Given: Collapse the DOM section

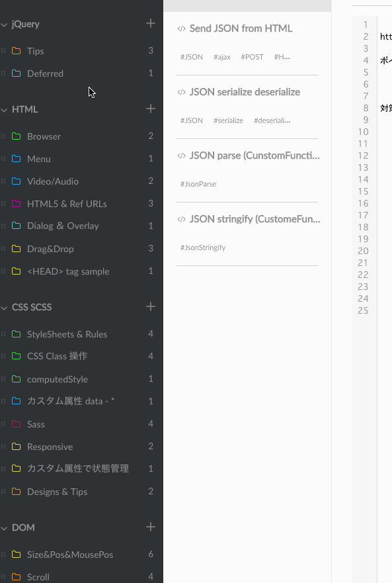Looking at the screenshot, I should [x=5, y=527].
